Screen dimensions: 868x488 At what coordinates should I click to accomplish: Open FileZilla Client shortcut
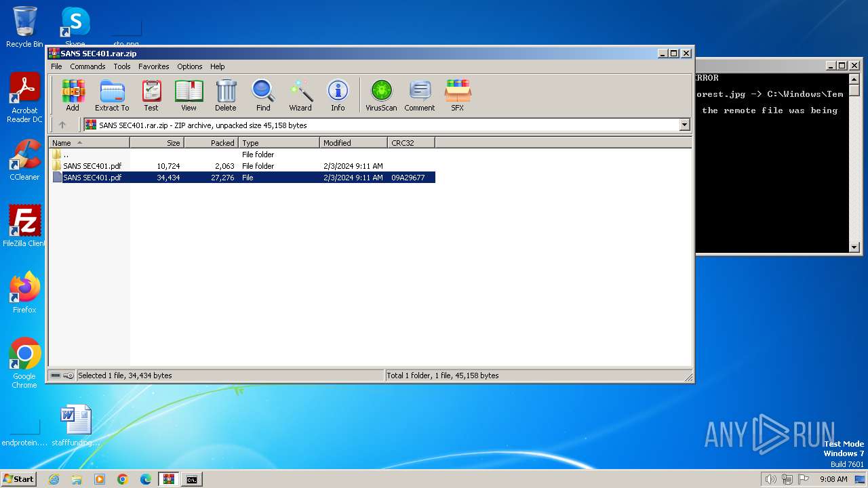coord(24,226)
